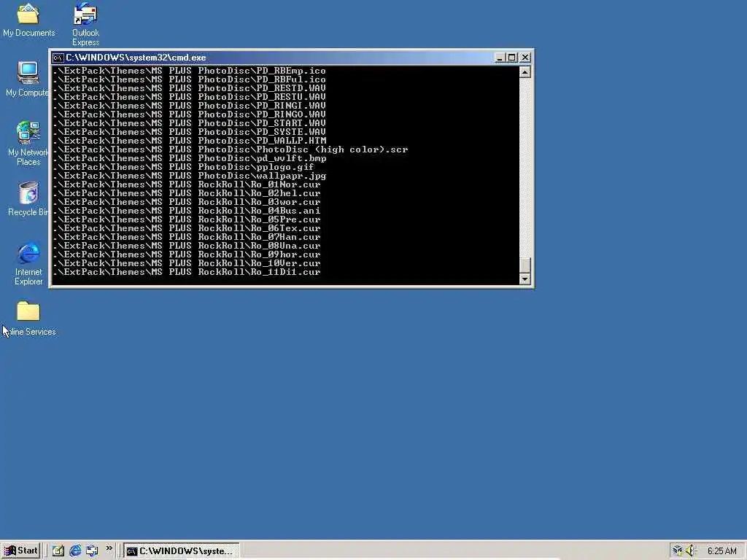Click the line ending in PD_RBFul.ico
Viewport: 747px width, 560px height.
point(189,79)
